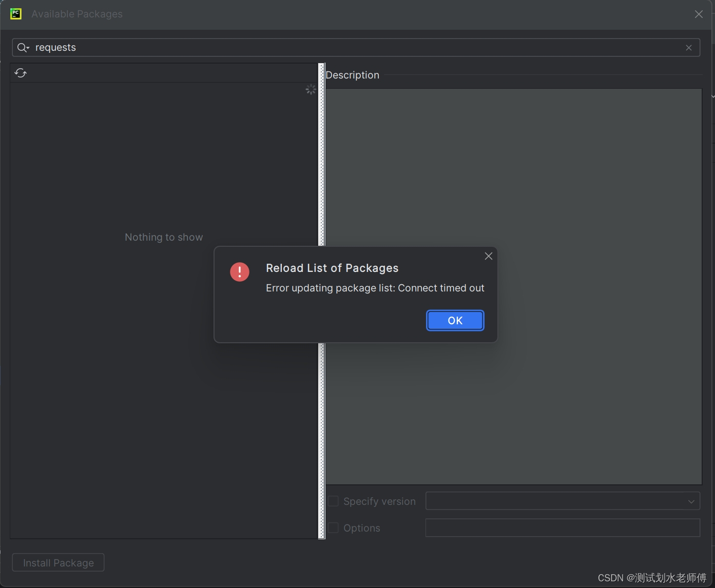715x588 pixels.
Task: Clear the requests search text
Action: point(689,48)
